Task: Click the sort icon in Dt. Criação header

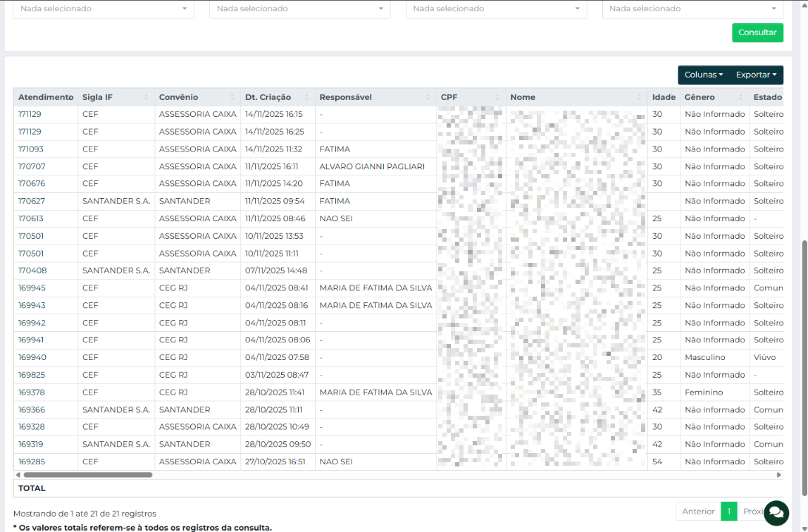Action: (x=306, y=97)
